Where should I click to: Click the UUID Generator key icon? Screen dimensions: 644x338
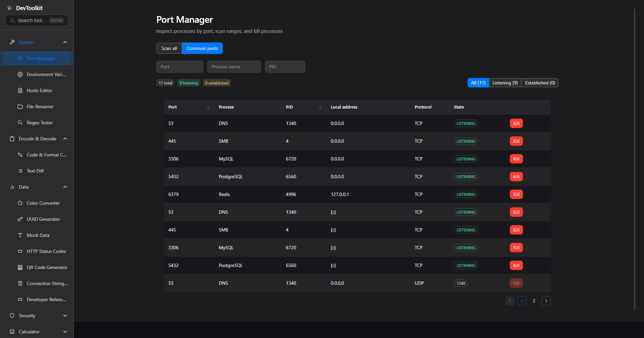coord(20,219)
